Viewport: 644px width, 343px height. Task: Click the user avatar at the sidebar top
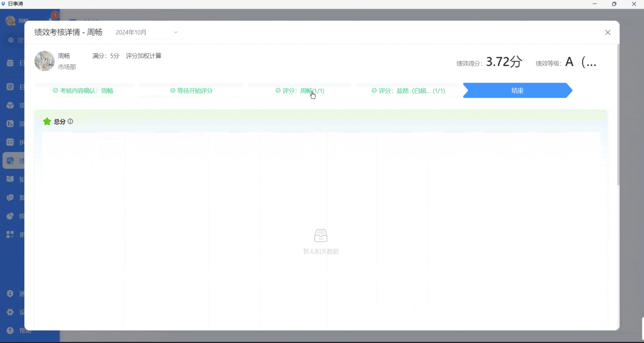click(10, 21)
